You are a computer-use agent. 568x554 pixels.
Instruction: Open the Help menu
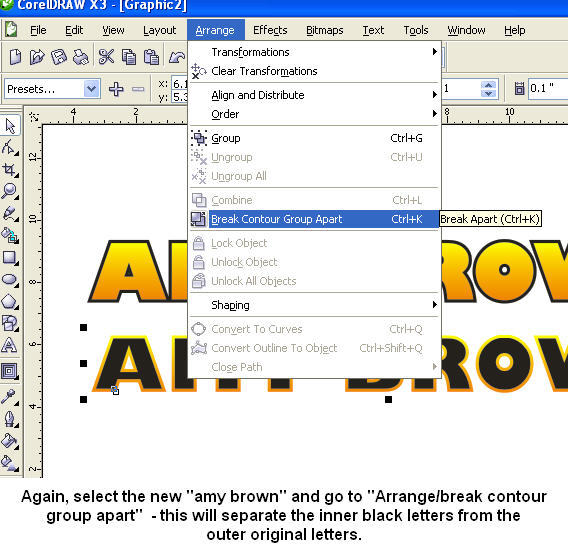514,30
